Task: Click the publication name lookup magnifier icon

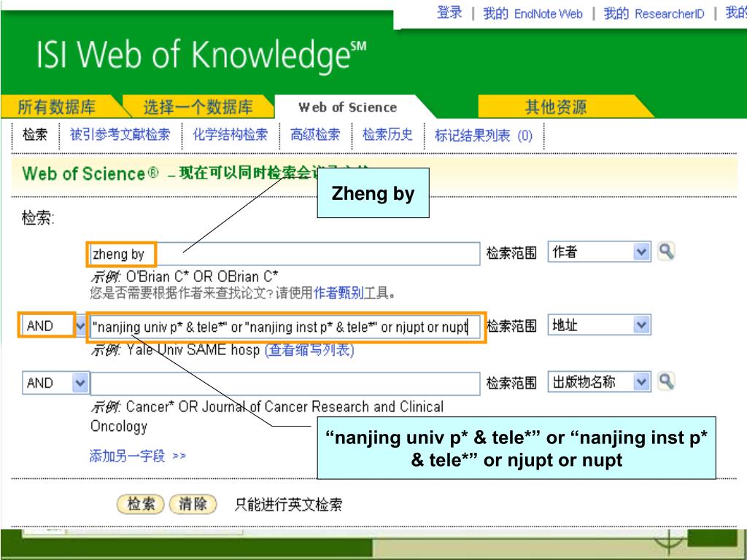Action: [x=666, y=381]
